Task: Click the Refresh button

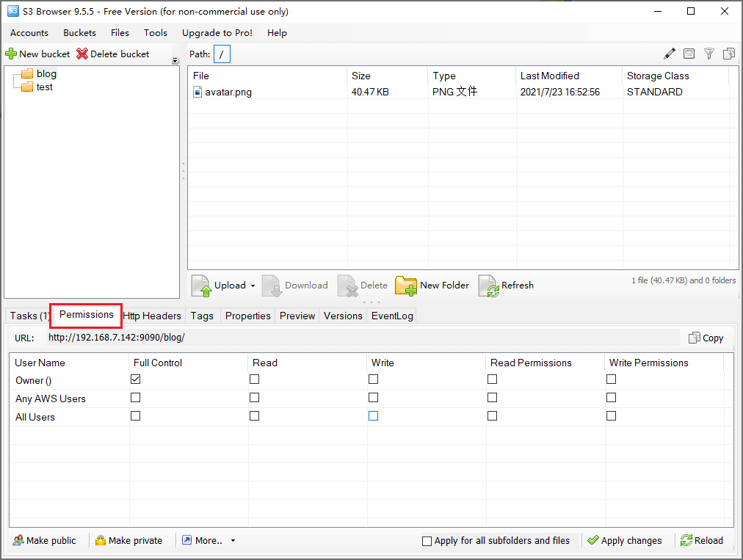Action: tap(506, 286)
